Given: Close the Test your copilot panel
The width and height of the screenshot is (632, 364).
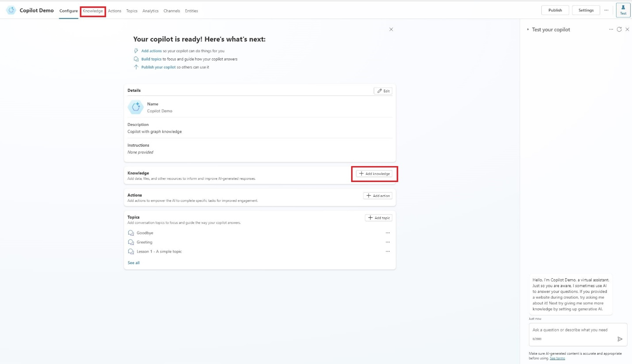Looking at the screenshot, I should tap(627, 30).
